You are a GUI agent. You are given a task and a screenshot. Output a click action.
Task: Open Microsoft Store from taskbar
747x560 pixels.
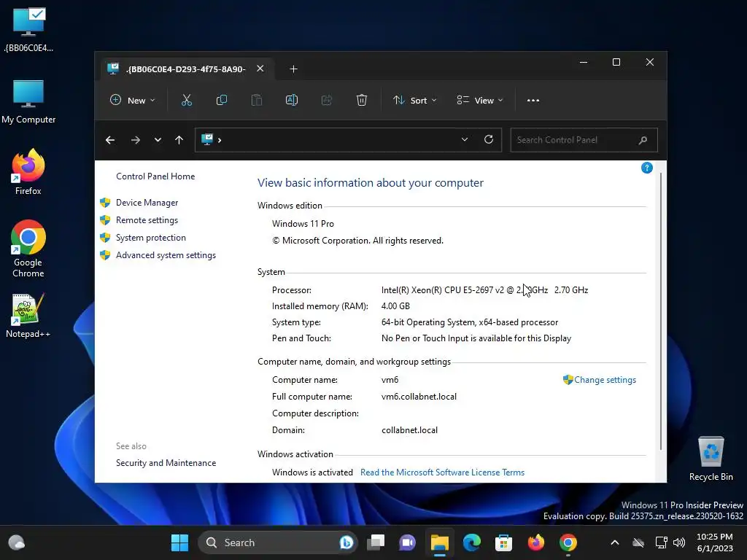click(503, 542)
